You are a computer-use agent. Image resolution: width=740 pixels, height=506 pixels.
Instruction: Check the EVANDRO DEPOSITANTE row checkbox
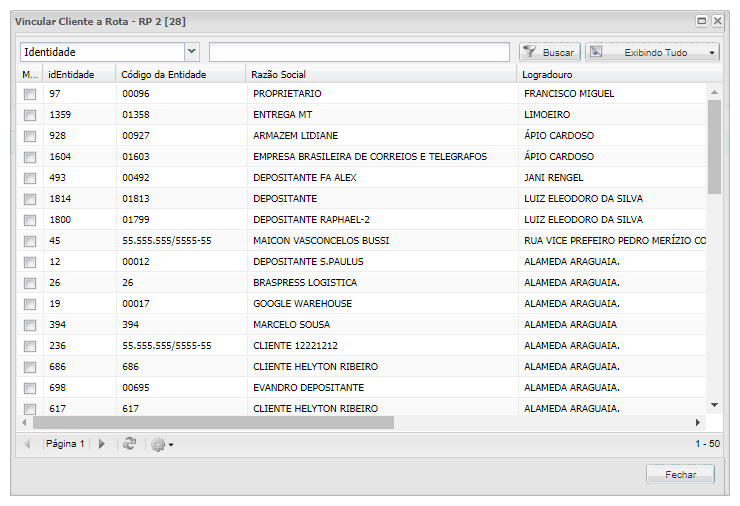30,388
